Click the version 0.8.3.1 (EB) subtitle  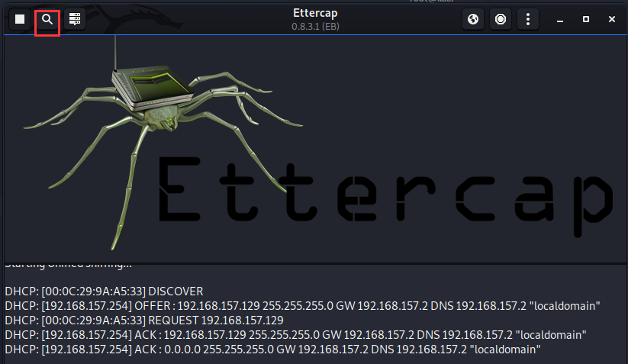point(315,27)
